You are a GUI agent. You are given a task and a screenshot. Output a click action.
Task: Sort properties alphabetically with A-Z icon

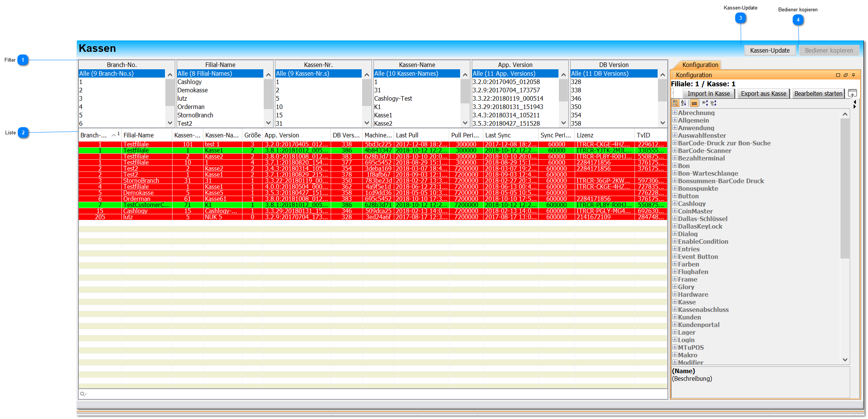tap(684, 103)
